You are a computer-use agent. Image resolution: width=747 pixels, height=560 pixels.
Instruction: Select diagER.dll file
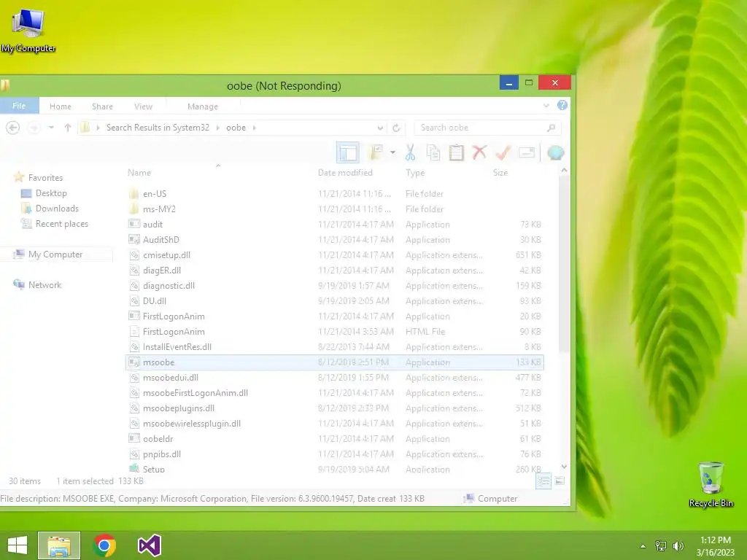pyautogui.click(x=334, y=270)
